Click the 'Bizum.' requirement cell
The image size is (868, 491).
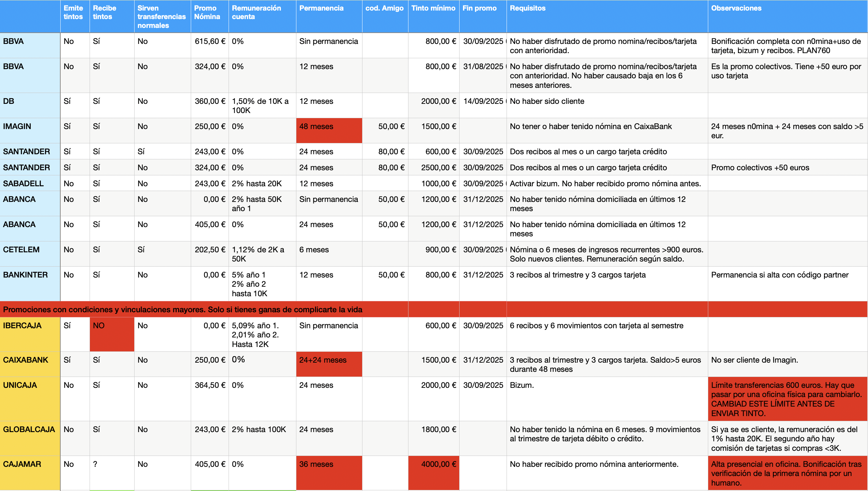coord(607,399)
